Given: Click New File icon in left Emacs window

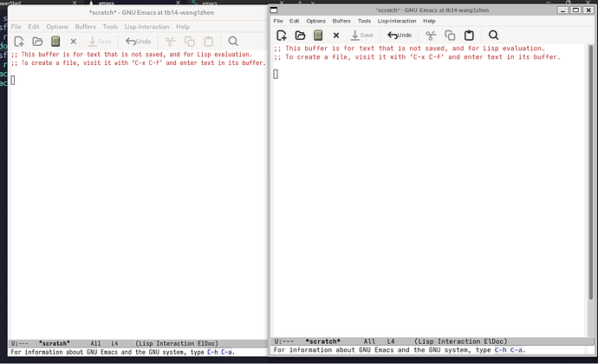Looking at the screenshot, I should (19, 42).
